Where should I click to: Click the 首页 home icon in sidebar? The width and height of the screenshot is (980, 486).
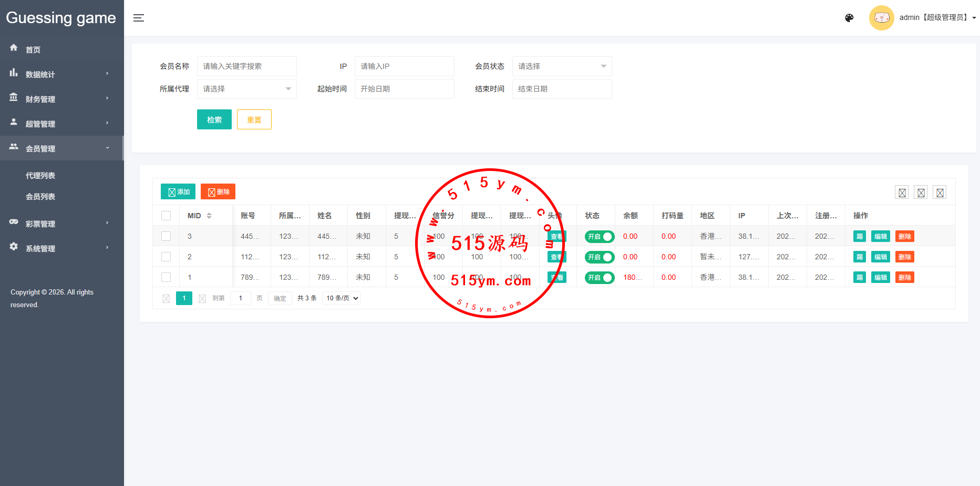(14, 48)
